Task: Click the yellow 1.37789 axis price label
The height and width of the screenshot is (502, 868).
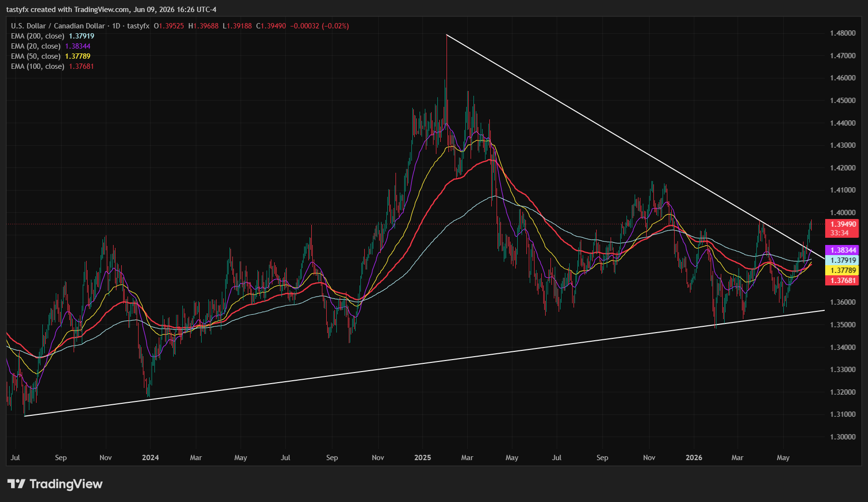Action: [x=842, y=270]
